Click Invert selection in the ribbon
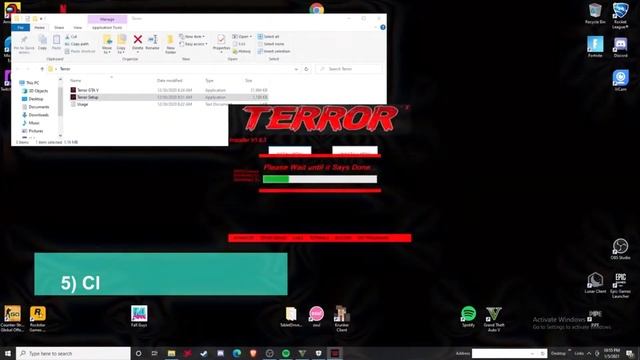This screenshot has height=360, width=640. [x=274, y=51]
